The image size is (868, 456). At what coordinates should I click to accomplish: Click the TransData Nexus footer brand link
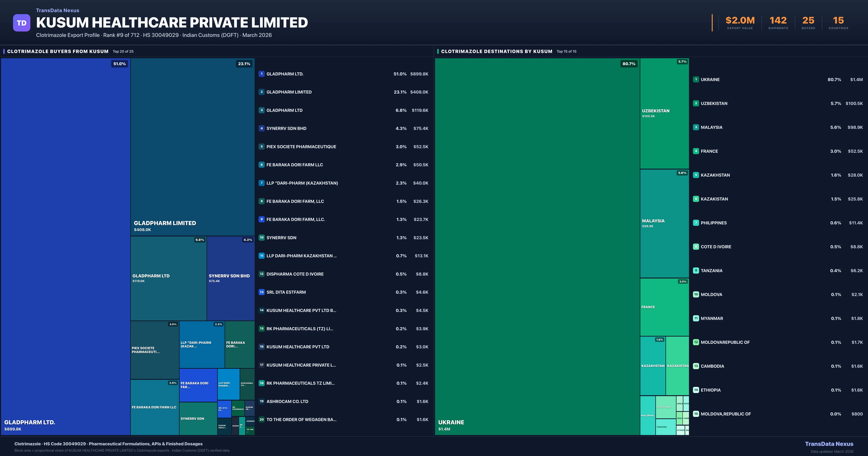point(829,444)
